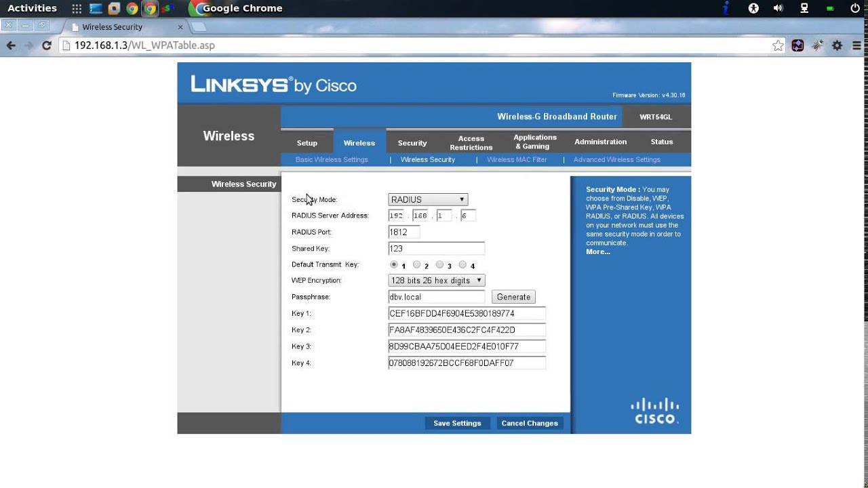Open the first Chrome launcher icon

coord(132,9)
